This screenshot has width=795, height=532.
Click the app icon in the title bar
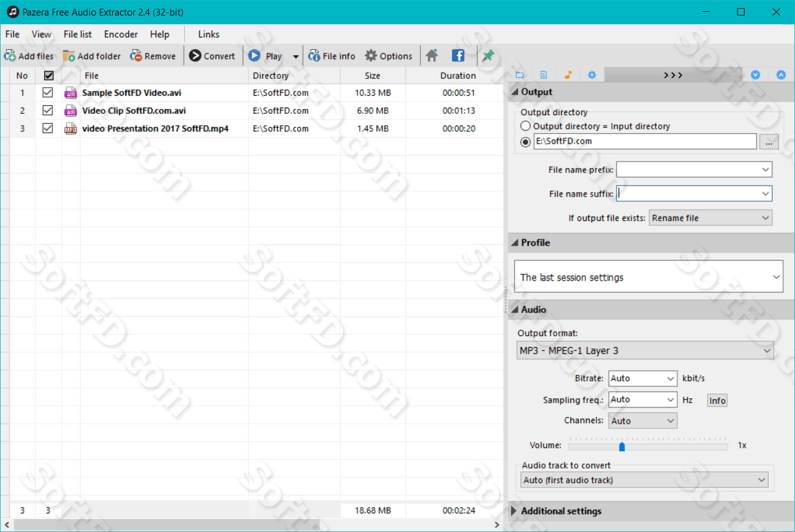click(12, 12)
